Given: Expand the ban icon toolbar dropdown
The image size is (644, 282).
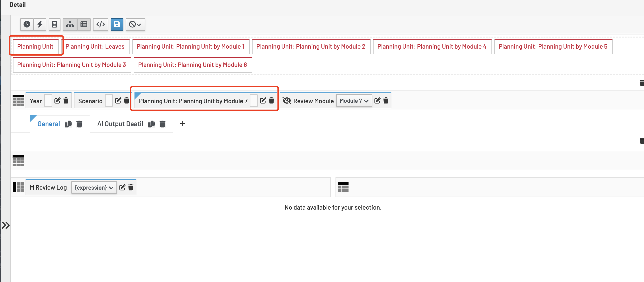Looking at the screenshot, I should click(x=135, y=24).
